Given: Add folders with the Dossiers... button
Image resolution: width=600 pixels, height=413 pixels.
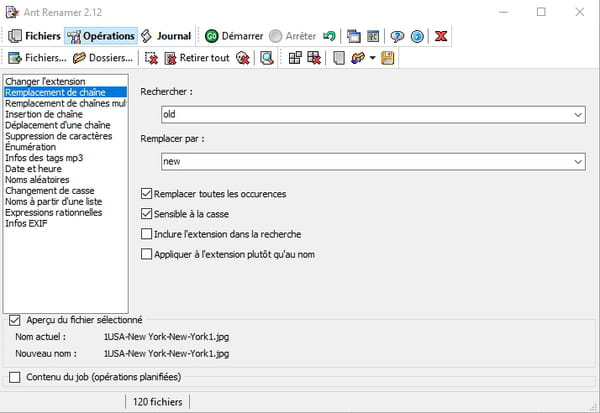Looking at the screenshot, I should click(103, 58).
